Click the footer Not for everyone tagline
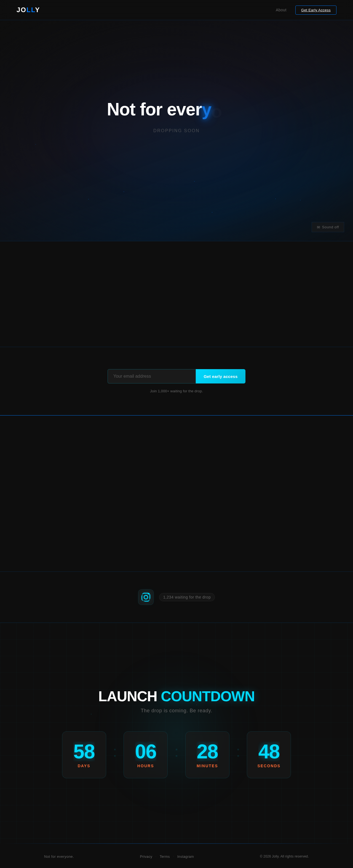 pyautogui.click(x=59, y=857)
